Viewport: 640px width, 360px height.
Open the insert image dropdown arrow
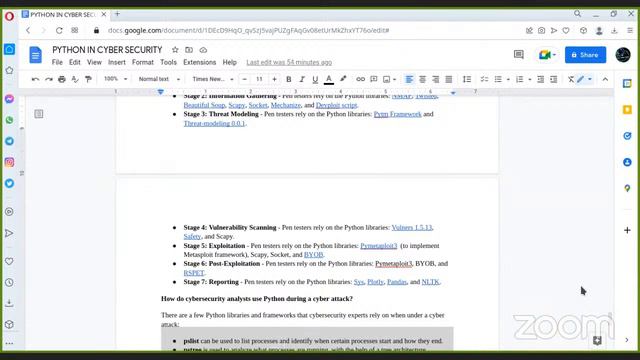click(394, 79)
